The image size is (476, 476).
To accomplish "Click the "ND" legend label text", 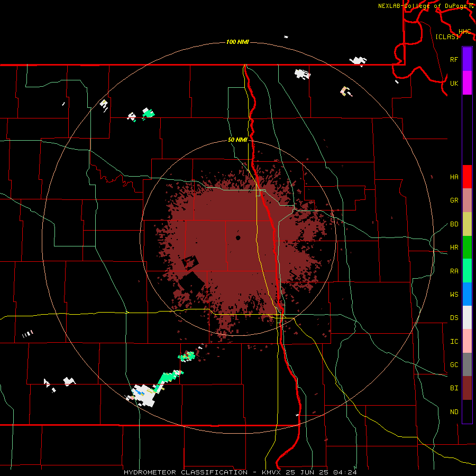I will (x=454, y=412).
